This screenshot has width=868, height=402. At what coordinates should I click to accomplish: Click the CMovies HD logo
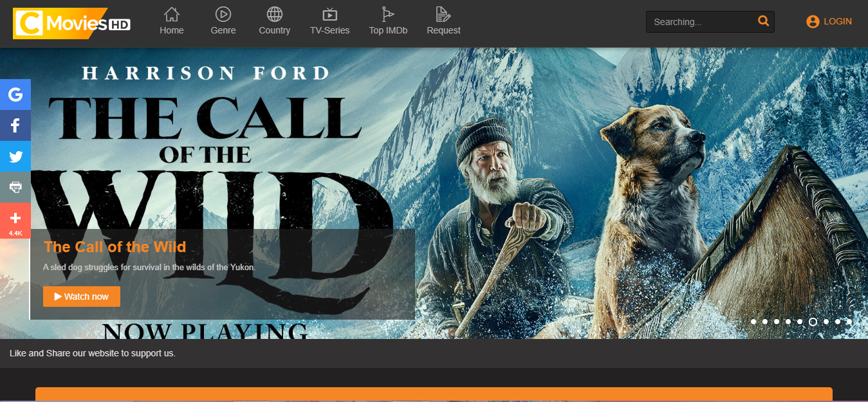(72, 24)
